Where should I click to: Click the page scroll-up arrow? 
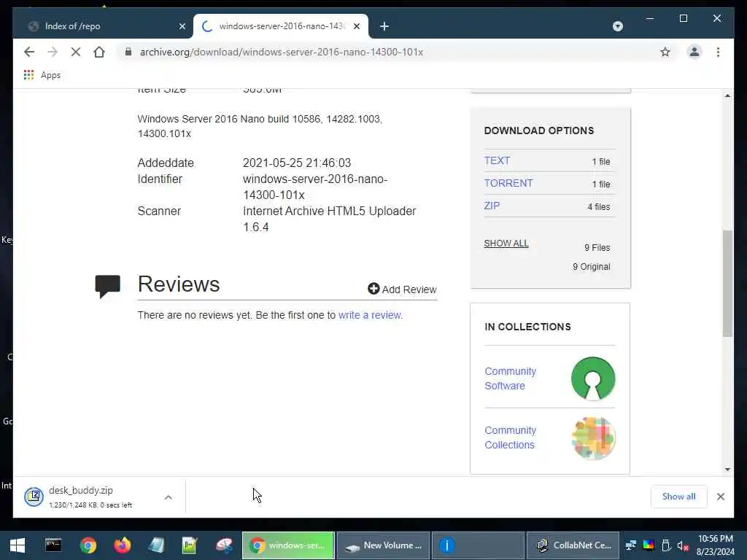tap(727, 96)
